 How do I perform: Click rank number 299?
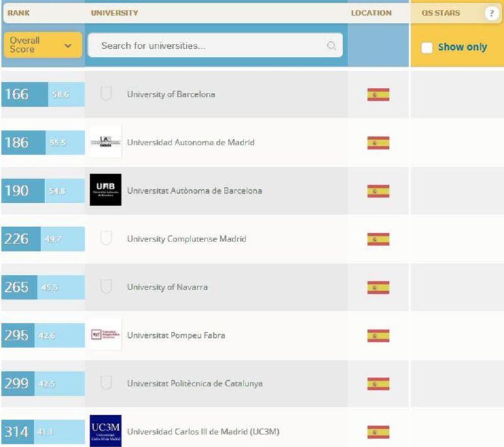click(x=17, y=384)
